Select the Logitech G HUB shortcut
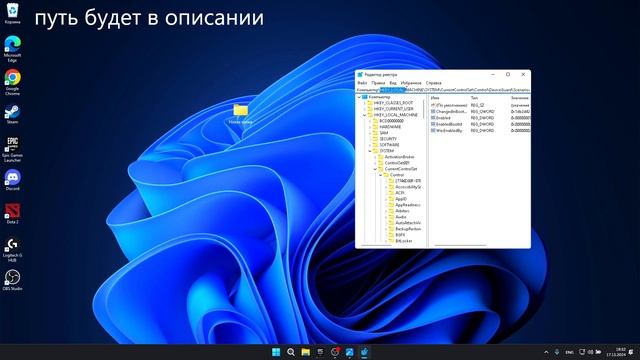Screen dimensions: 640x360 tap(12, 249)
